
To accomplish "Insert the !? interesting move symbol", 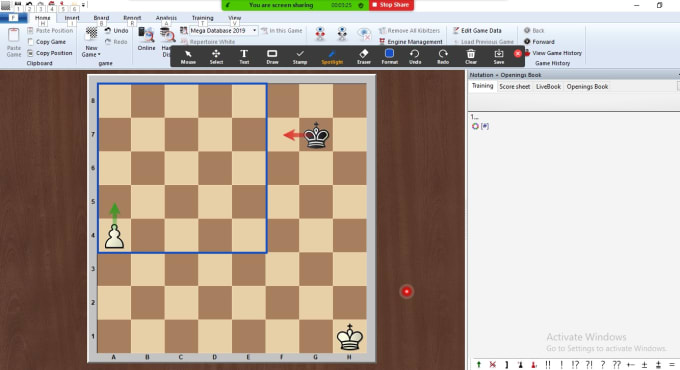I will (x=575, y=365).
